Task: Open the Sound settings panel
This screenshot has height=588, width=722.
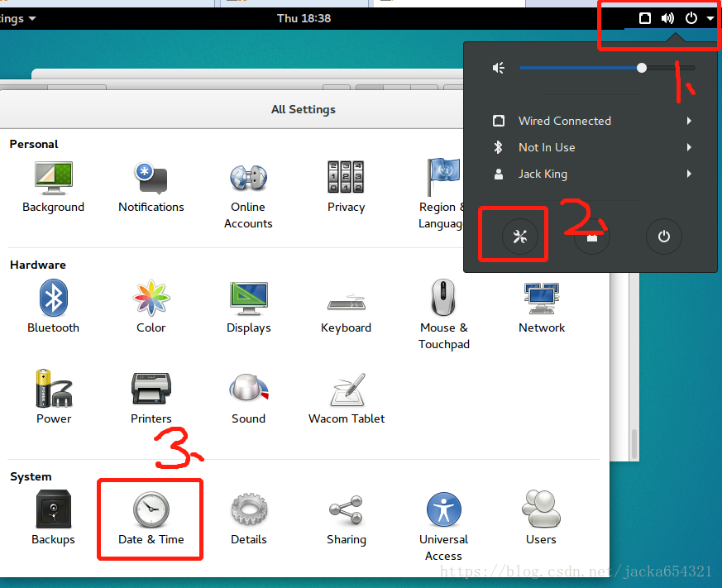Action: tap(249, 399)
